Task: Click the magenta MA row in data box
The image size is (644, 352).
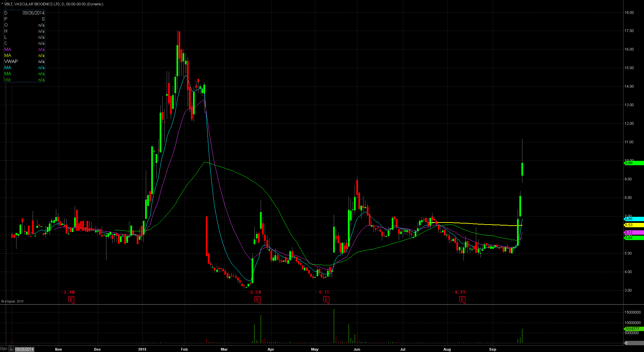Action: (x=24, y=49)
